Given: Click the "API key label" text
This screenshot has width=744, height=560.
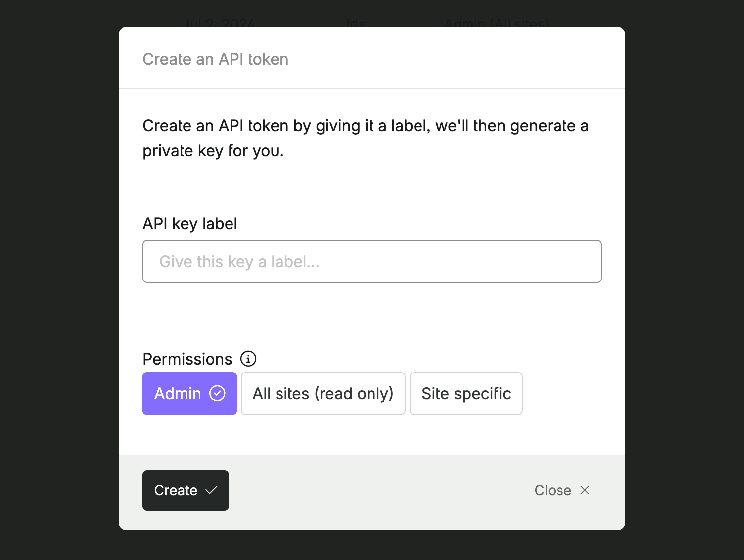Looking at the screenshot, I should [x=190, y=224].
